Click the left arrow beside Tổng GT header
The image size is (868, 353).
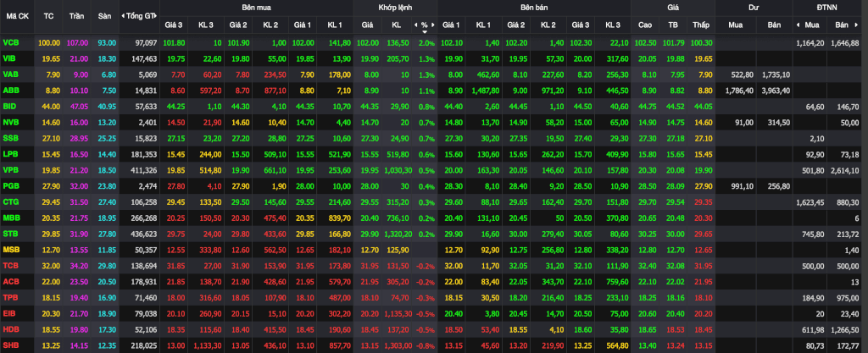coord(122,16)
